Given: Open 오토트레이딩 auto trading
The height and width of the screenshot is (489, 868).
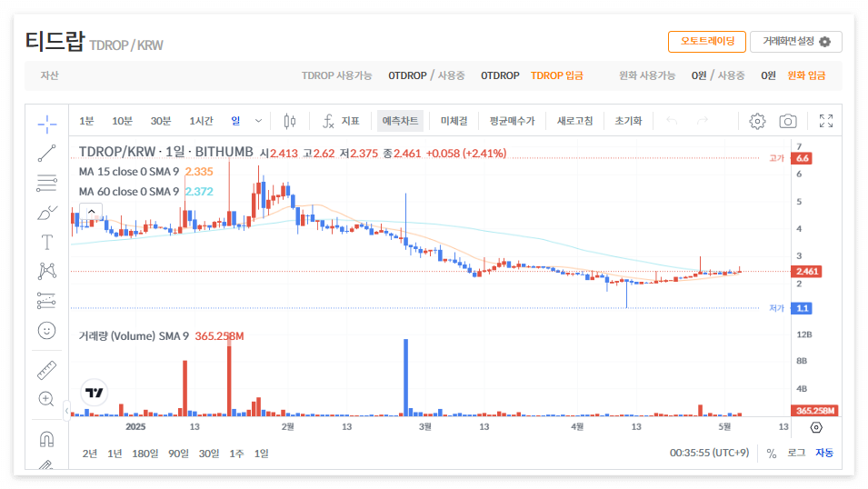Looking at the screenshot, I should point(707,42).
